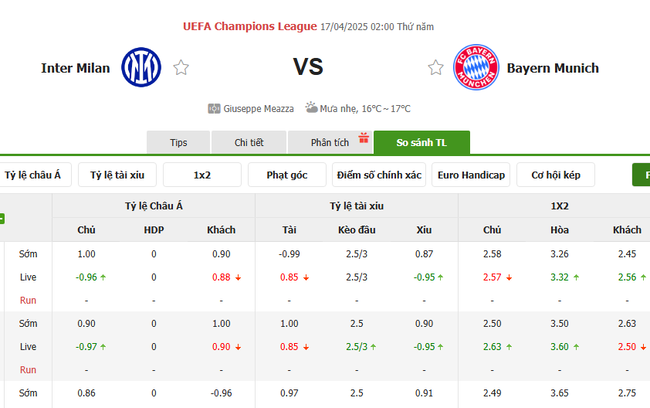Choose the 1x2 odds filter
Screen dimensions: 650x408
pos(203,175)
